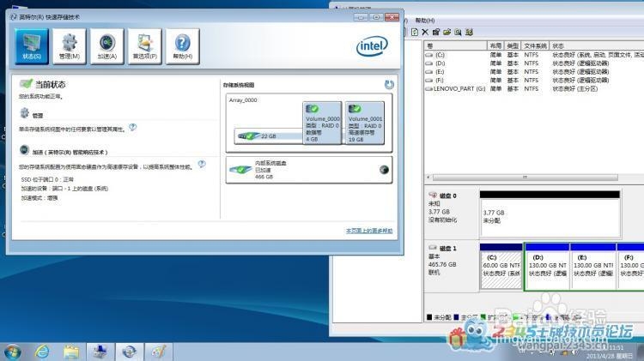Open Computer Management taskbar button
644x361 pixels.
pos(100,352)
